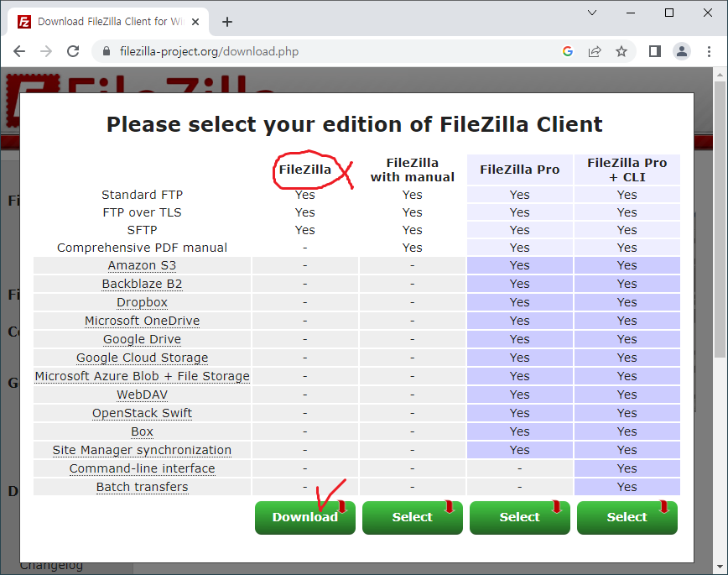The width and height of the screenshot is (728, 575).
Task: Open the Dropbox feature link
Action: tap(142, 302)
